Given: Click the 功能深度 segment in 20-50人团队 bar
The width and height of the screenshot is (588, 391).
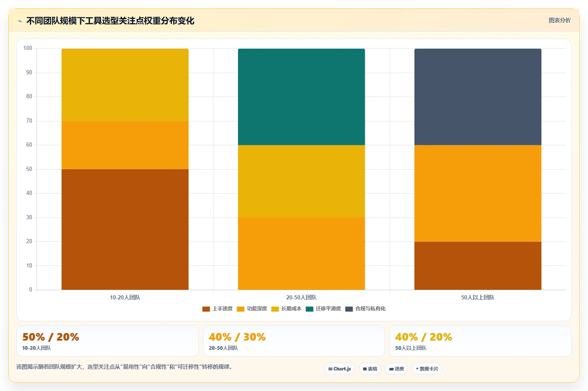Looking at the screenshot, I should [x=301, y=254].
